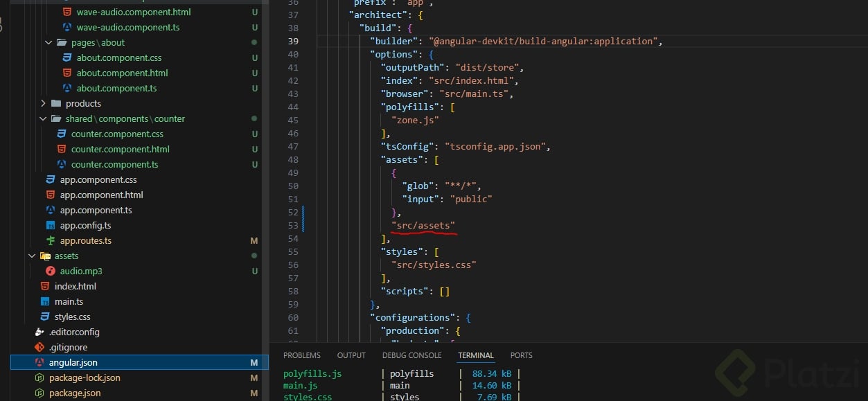Switch to the PORTS panel tab
The width and height of the screenshot is (868, 401).
point(522,355)
